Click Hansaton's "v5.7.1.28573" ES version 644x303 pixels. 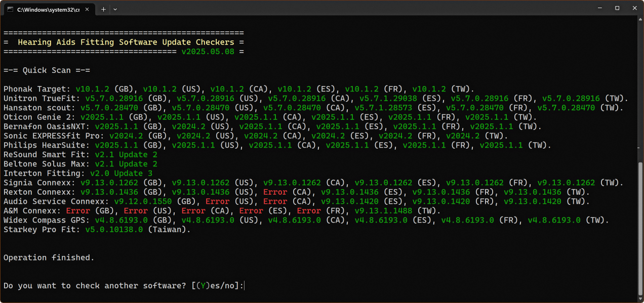coord(383,108)
